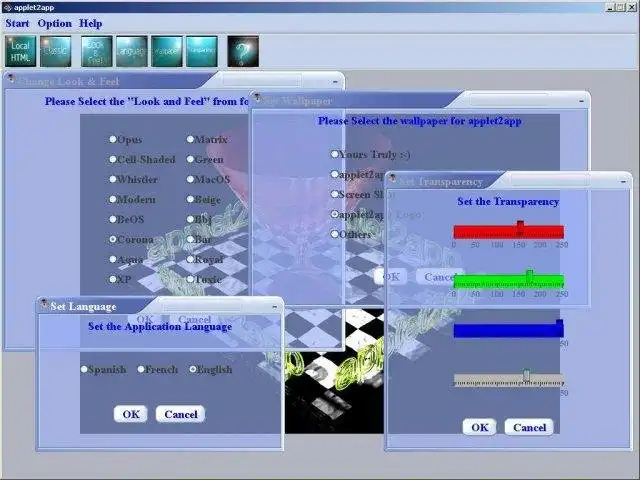Select the Opus look and feel
This screenshot has width=640, height=480.
[x=126, y=140]
